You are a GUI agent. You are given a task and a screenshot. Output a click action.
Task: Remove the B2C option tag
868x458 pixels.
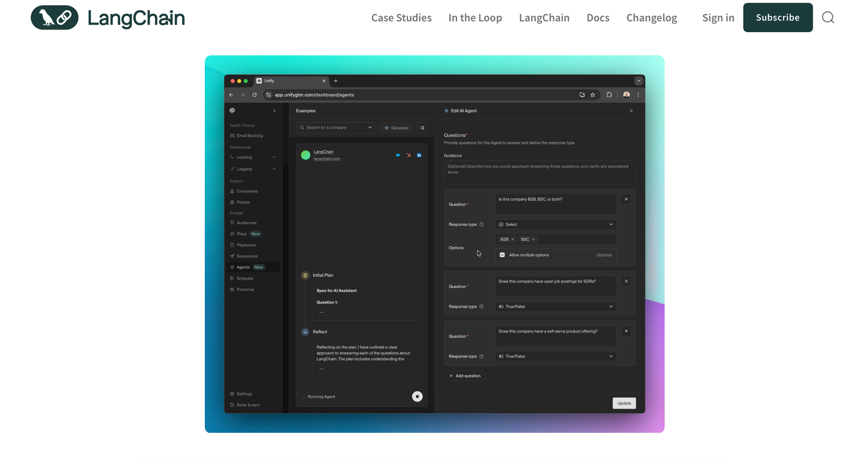point(533,239)
